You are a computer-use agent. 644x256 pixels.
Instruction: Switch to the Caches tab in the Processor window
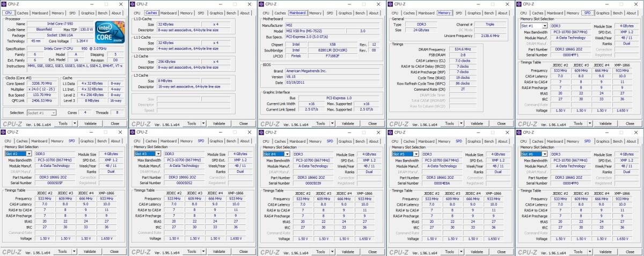coord(23,13)
